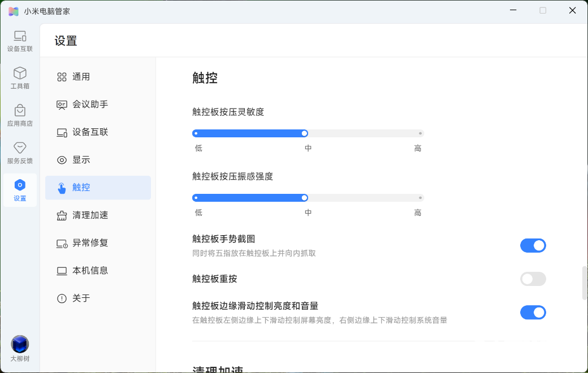Image resolution: width=588 pixels, height=373 pixels.
Task: Click the broom icon beside 清理加速
Action: 62,215
